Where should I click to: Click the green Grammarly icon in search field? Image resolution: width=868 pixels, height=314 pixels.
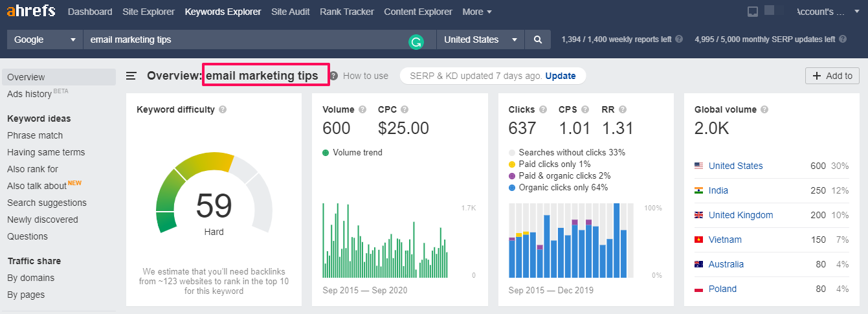[416, 43]
